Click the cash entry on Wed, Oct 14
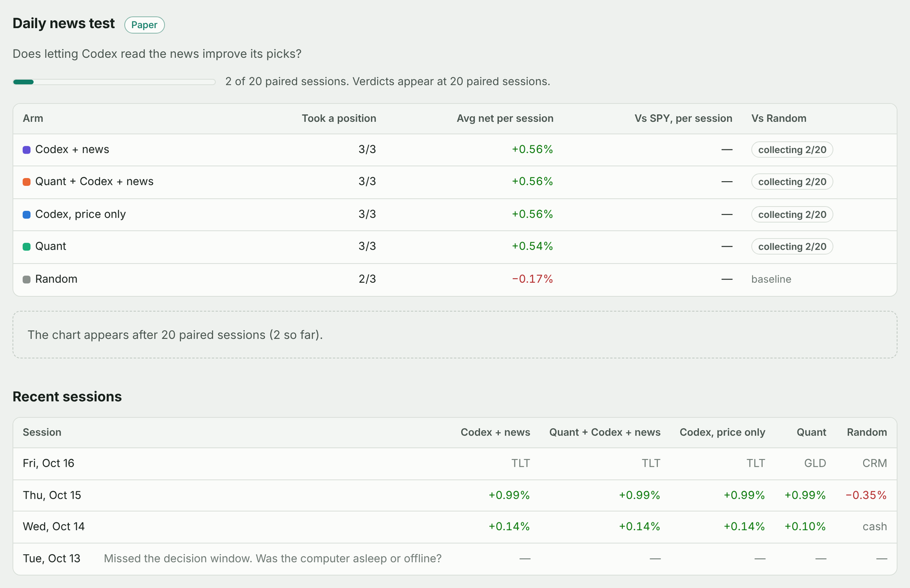The height and width of the screenshot is (588, 910). (875, 527)
